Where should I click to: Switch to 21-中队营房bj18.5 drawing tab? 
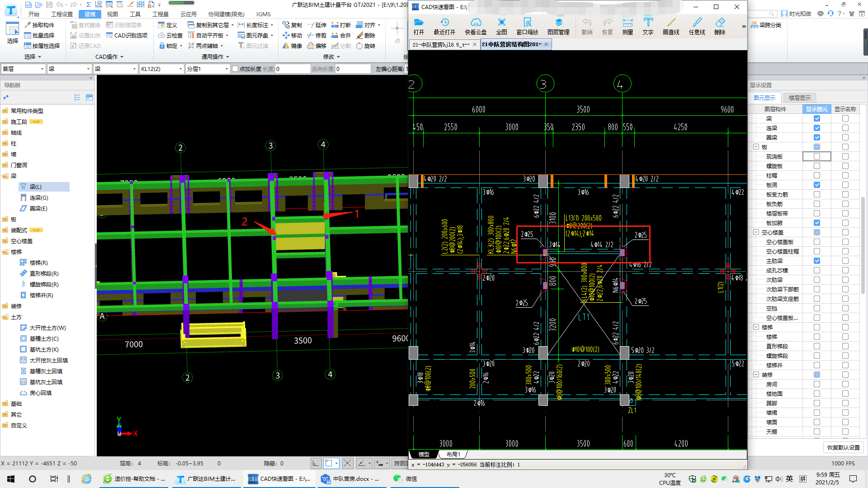[441, 44]
